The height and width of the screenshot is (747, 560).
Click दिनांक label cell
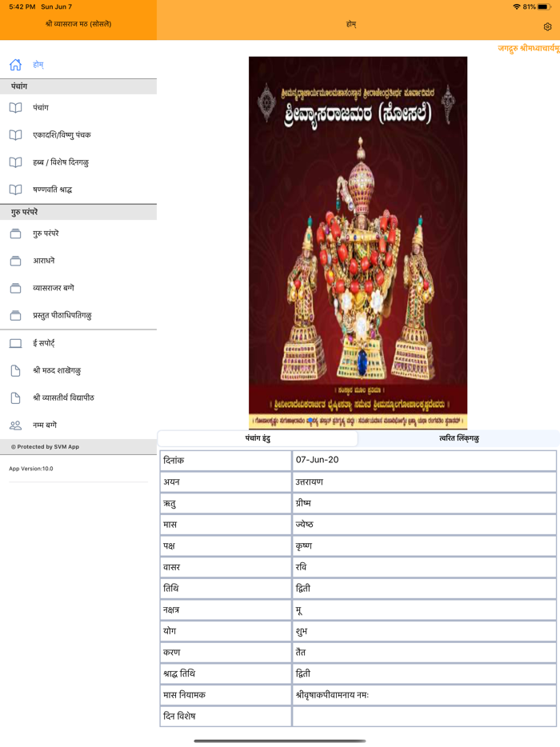(226, 461)
